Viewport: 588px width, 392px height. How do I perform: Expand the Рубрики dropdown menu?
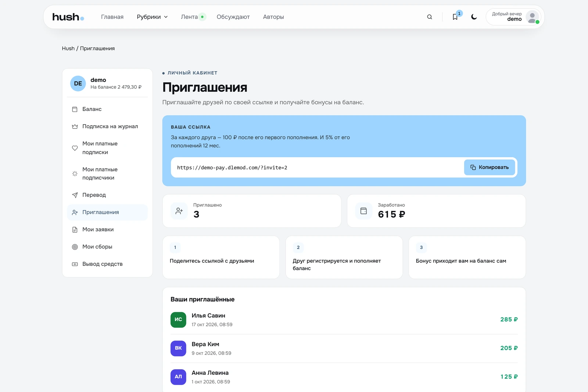[x=152, y=17]
